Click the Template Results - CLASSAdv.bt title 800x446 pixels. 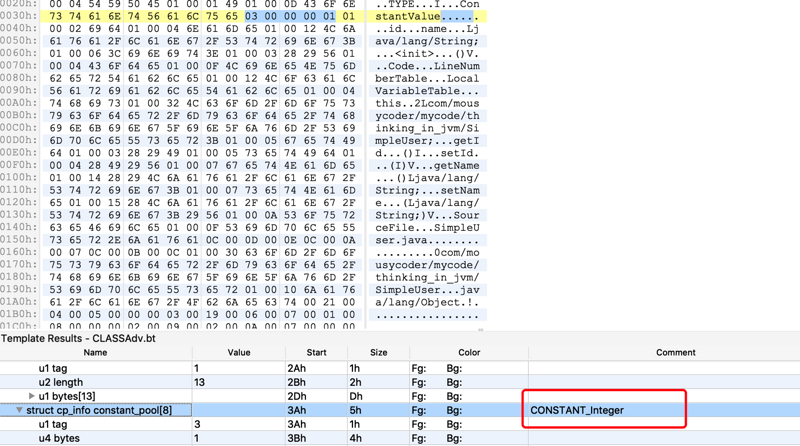pyautogui.click(x=78, y=338)
